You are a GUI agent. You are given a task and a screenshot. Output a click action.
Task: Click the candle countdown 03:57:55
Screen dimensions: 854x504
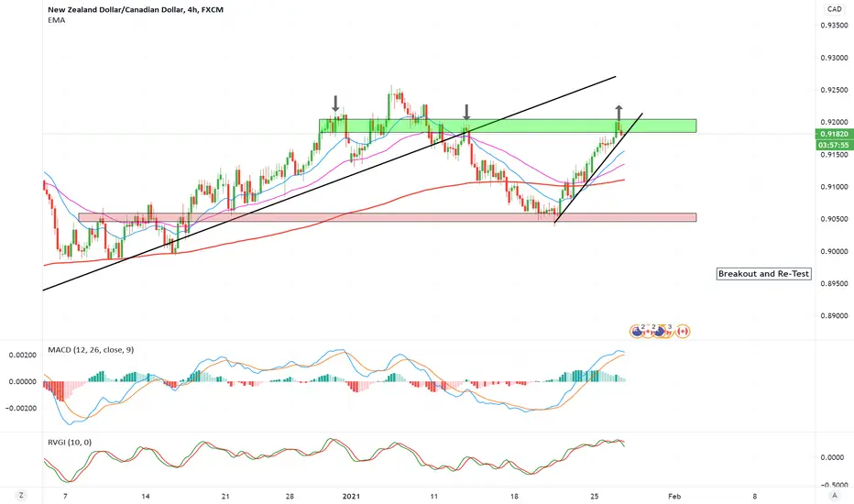coord(833,145)
